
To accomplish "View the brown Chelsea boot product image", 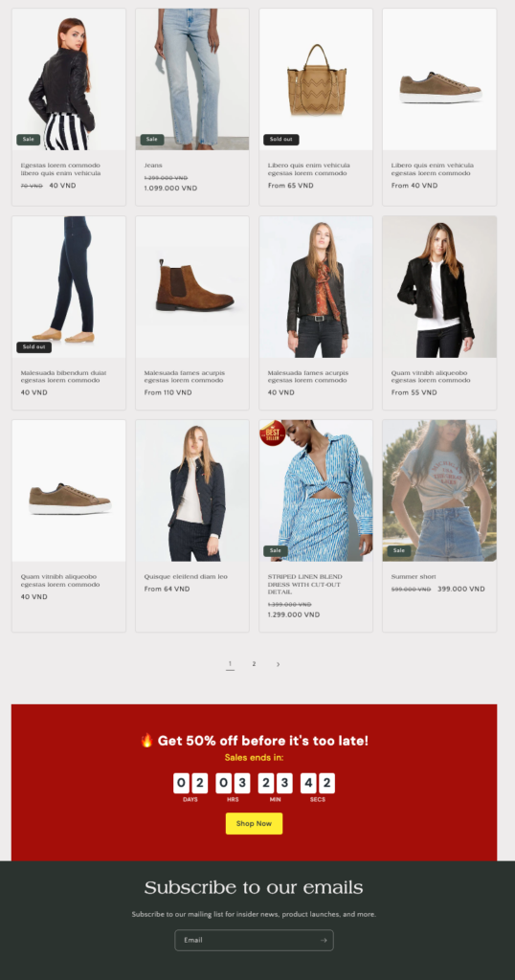I will click(x=192, y=287).
